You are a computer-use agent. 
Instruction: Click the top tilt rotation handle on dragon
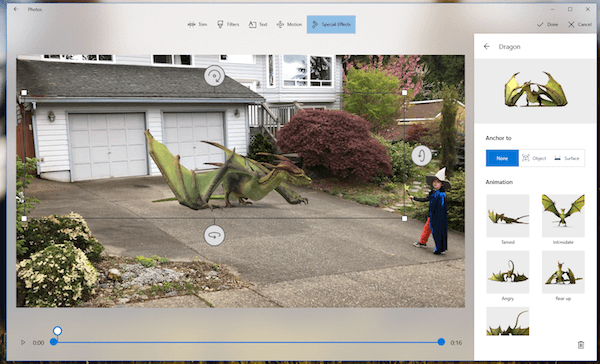pos(214,75)
